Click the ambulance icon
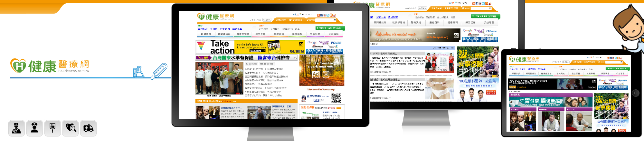644x141 pixels. click(x=89, y=128)
